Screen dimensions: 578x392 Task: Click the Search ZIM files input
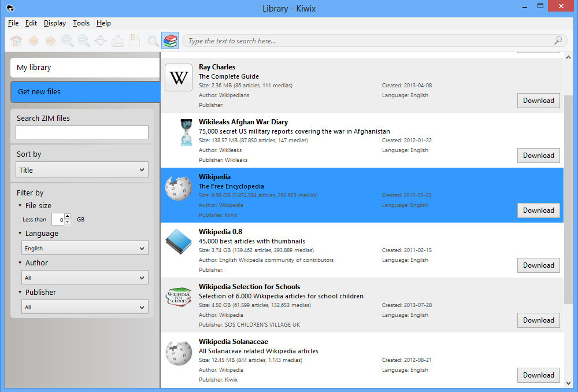click(x=82, y=132)
